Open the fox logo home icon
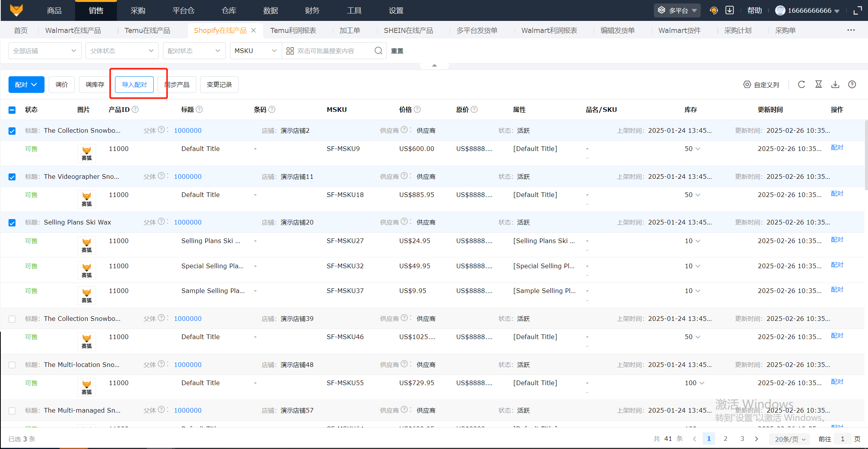The height and width of the screenshot is (449, 868). 16,10
